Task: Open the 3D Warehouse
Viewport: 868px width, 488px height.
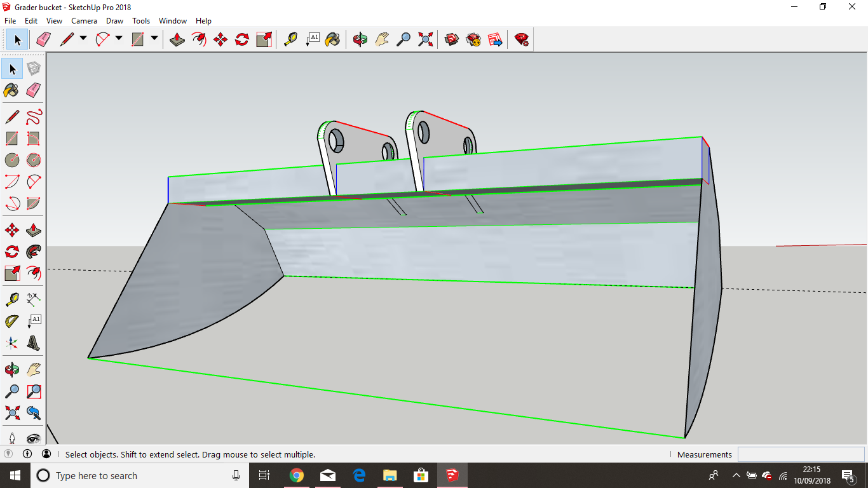Action: pos(452,39)
